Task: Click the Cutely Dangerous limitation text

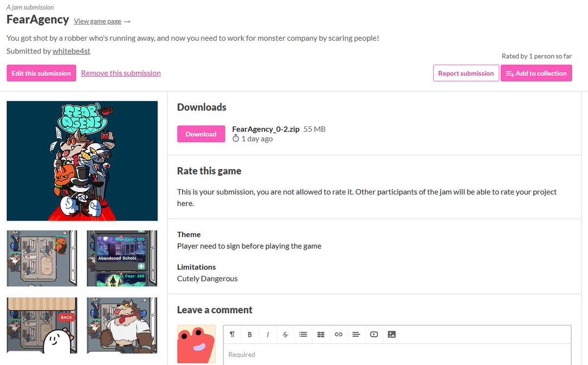Action: pos(207,278)
